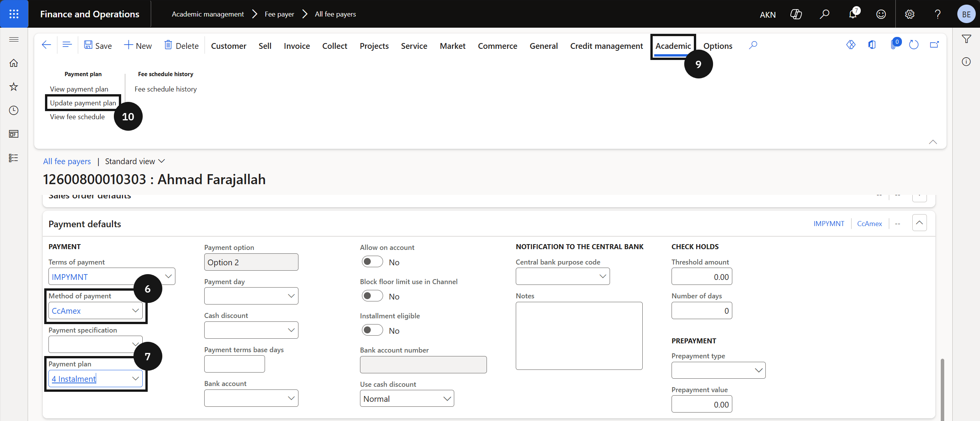Open search magnifier in top header
The height and width of the screenshot is (421, 980).
(824, 14)
